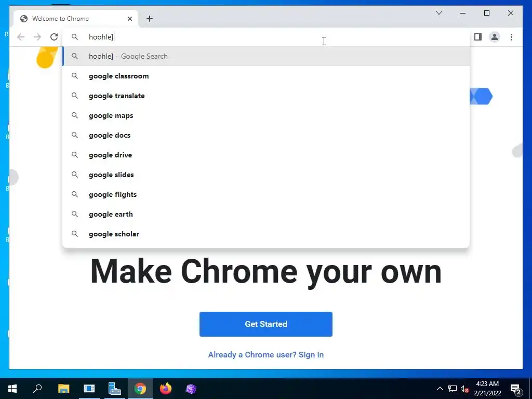
Task: Select the "hoohle] - Google Search" suggestion
Action: [x=266, y=56]
